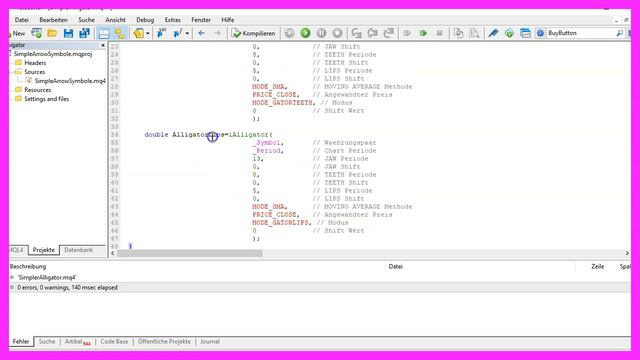Click the copy documents icon
640x360 pixels.
click(458, 33)
